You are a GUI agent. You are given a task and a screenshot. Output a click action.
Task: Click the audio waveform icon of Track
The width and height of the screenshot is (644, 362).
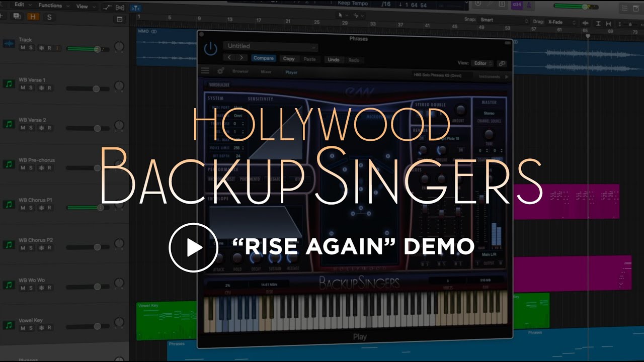(9, 44)
